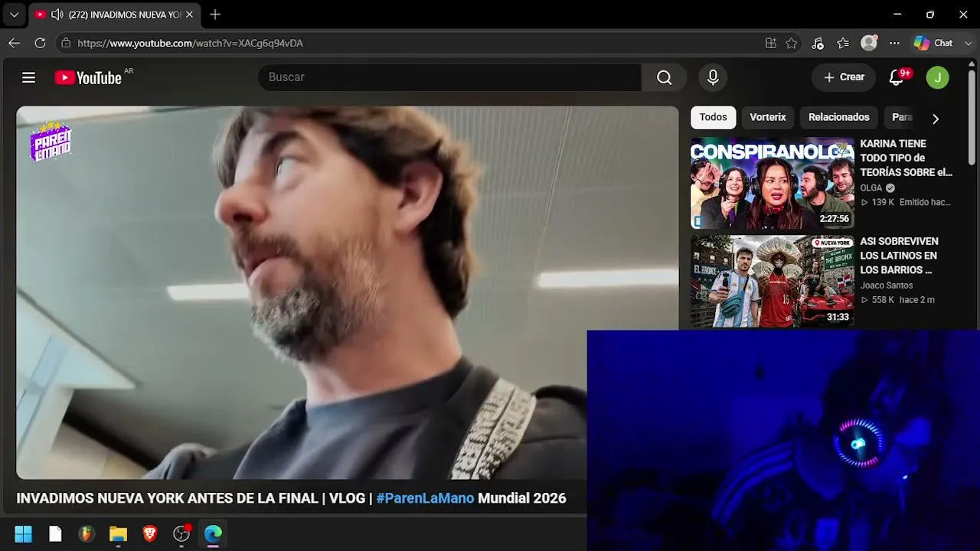
Task: Visit the Joaco Santos channel name
Action: pyautogui.click(x=887, y=285)
